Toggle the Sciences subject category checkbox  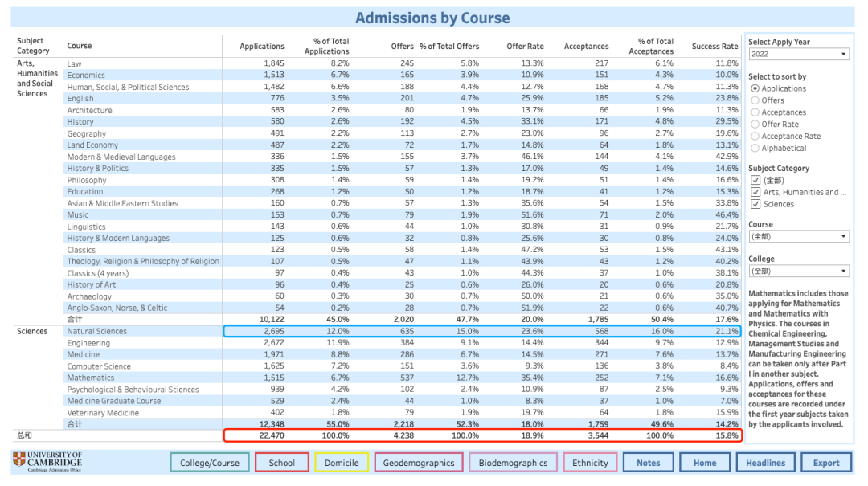pos(755,204)
